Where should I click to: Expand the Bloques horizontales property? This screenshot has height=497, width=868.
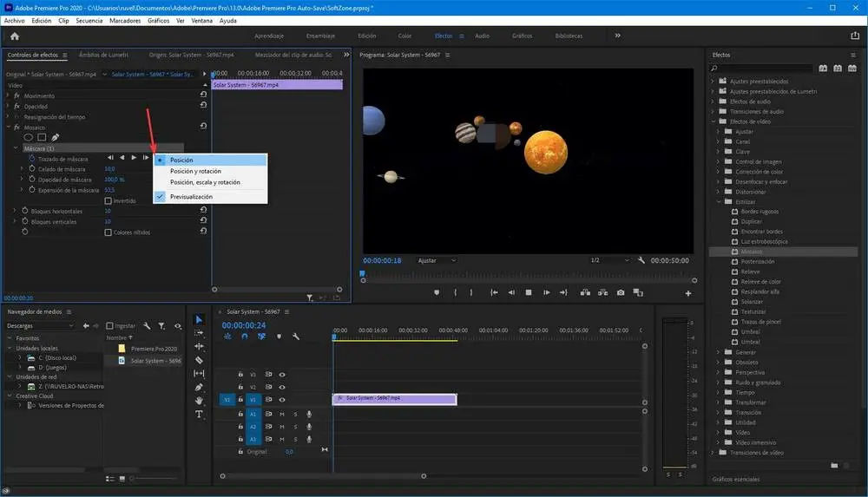tap(15, 211)
